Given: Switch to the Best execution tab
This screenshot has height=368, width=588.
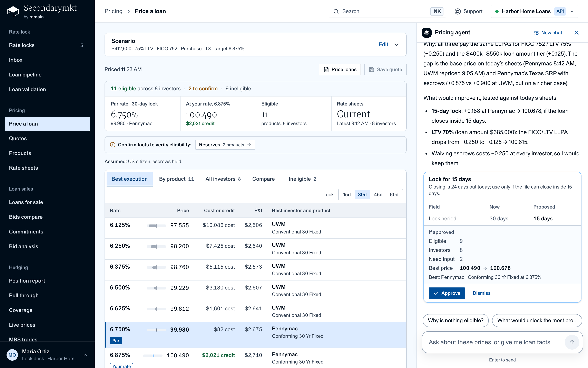Looking at the screenshot, I should (x=129, y=179).
